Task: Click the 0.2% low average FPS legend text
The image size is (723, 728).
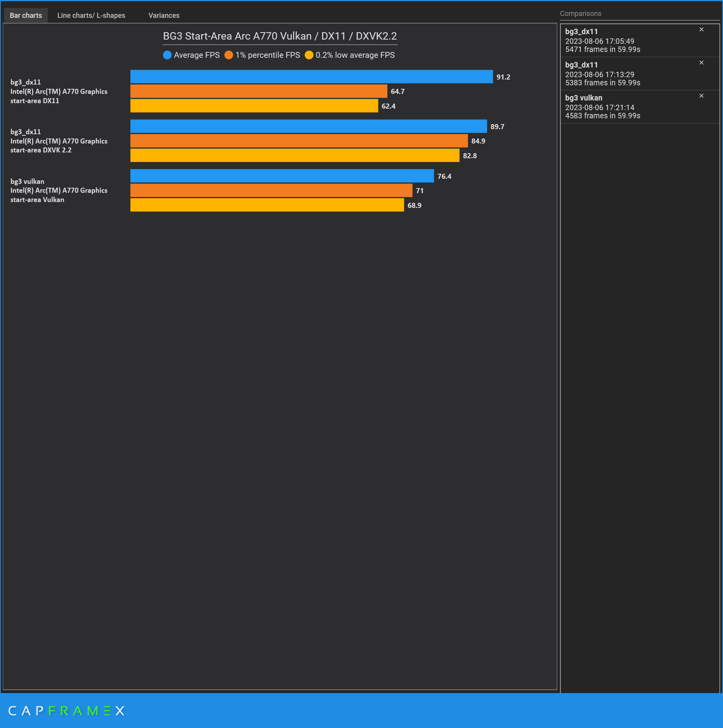Action: pos(355,55)
